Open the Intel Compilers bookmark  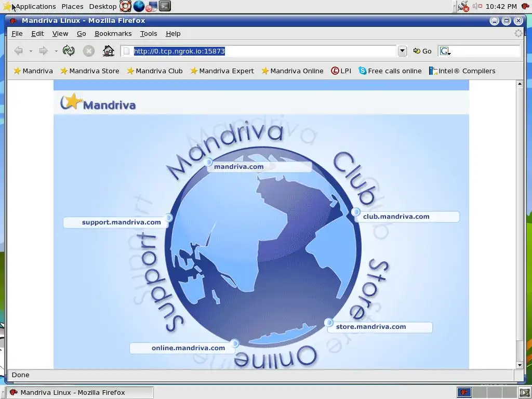click(x=462, y=71)
